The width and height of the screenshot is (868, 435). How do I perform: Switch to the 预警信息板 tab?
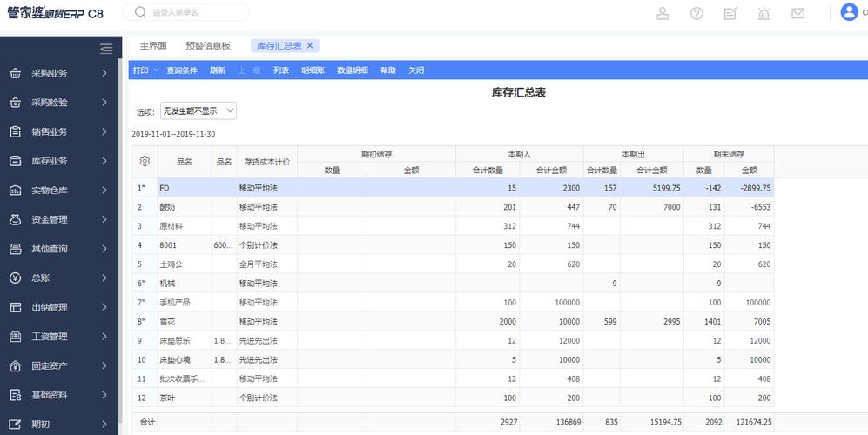point(208,46)
